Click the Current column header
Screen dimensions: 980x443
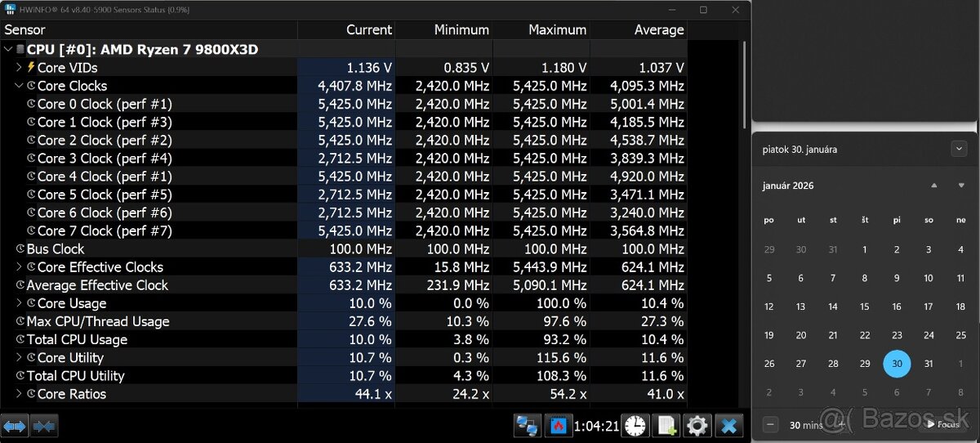point(346,29)
